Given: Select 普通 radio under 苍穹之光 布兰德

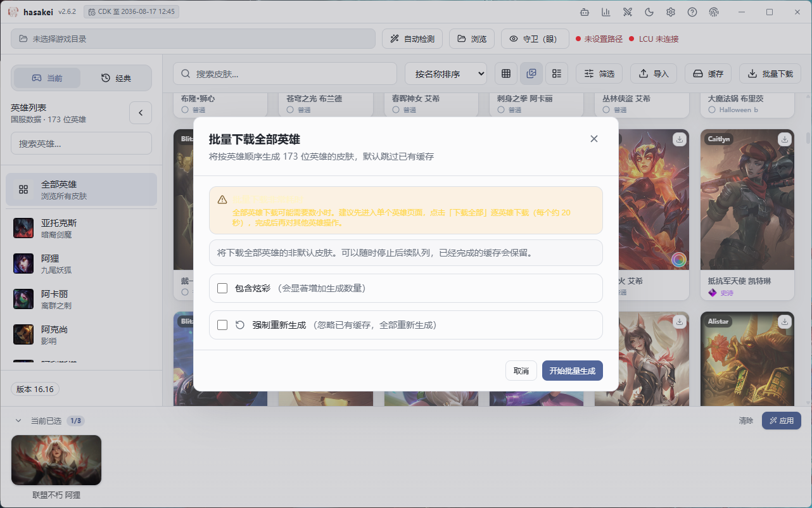Looking at the screenshot, I should tap(290, 110).
